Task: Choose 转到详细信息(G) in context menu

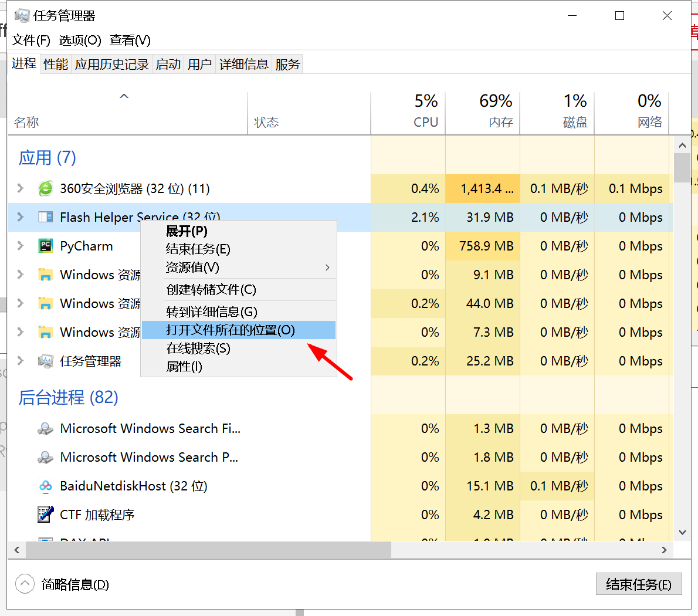Action: (239, 312)
